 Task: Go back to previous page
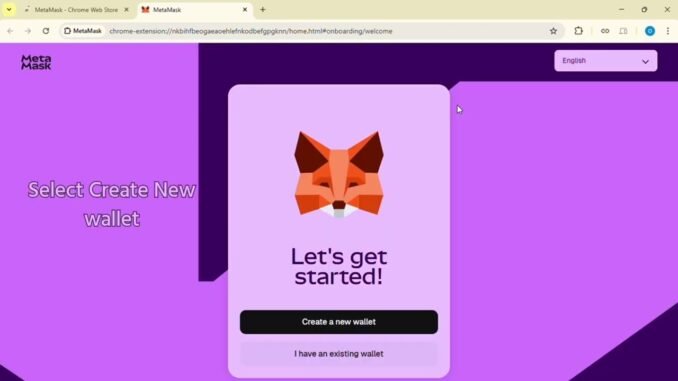point(10,31)
